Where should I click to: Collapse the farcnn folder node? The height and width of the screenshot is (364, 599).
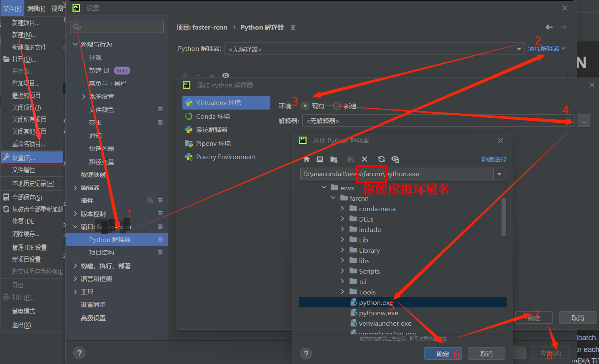333,198
